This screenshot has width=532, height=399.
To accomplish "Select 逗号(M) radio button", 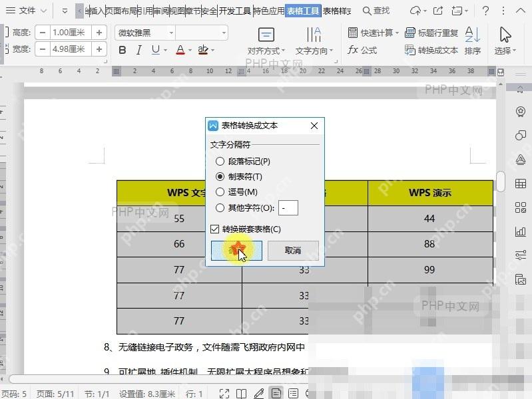I will [220, 192].
